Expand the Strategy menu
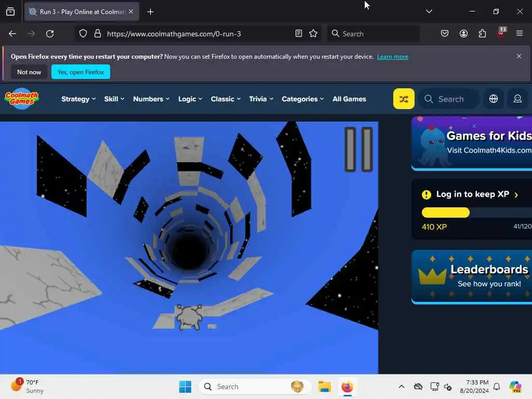The width and height of the screenshot is (532, 399). [78, 99]
